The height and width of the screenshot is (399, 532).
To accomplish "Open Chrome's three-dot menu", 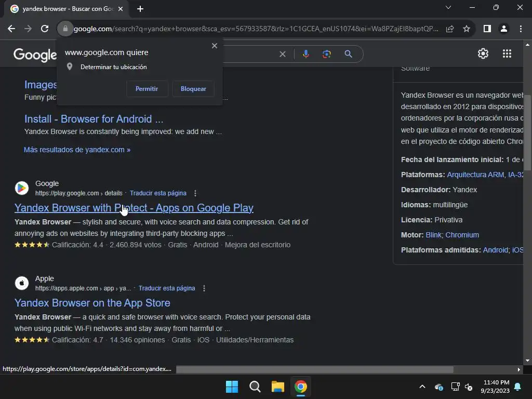I will [521, 29].
